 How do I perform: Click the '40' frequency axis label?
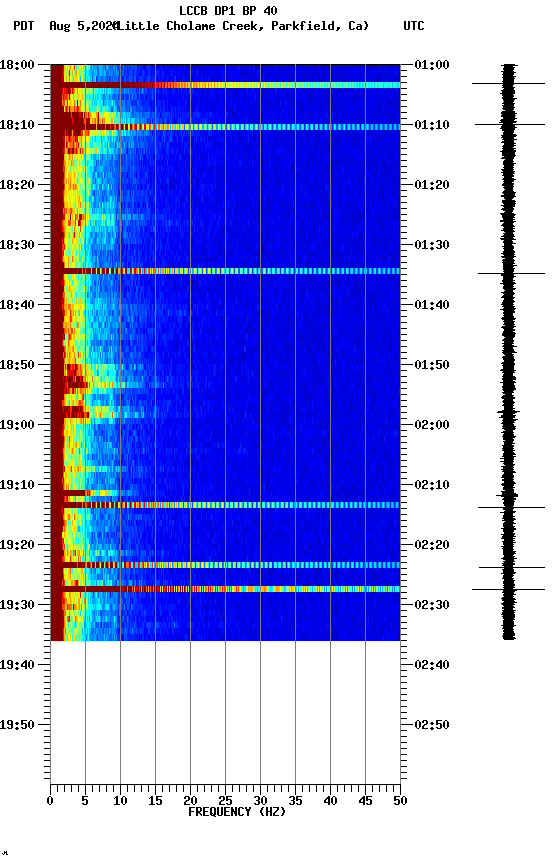tap(331, 802)
